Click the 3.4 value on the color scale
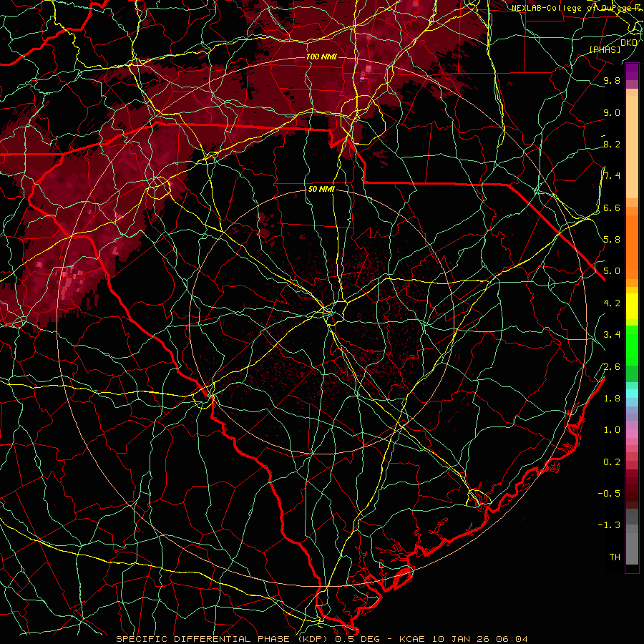Screen dimensions: 644x644 612,335
